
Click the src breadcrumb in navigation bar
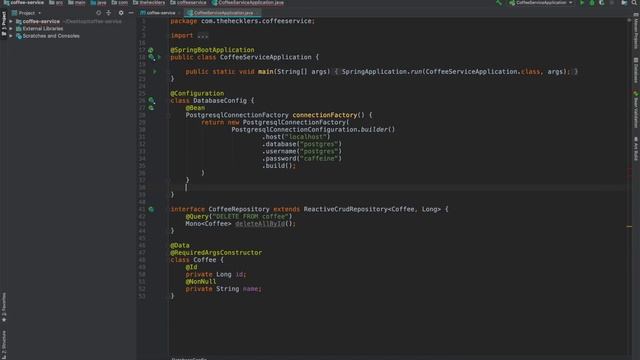[x=56, y=3]
